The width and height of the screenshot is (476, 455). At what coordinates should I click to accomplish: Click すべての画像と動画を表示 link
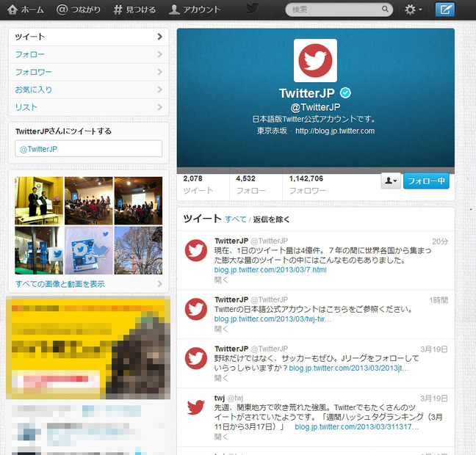coord(59,284)
